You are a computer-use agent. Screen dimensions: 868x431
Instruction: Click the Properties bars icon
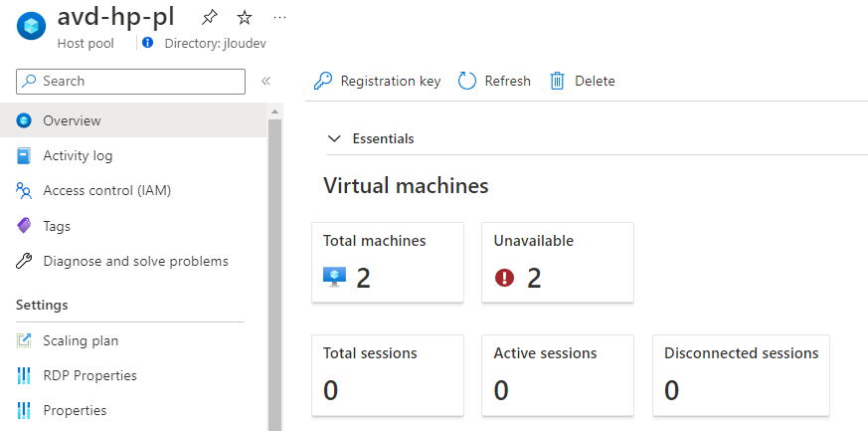(24, 410)
